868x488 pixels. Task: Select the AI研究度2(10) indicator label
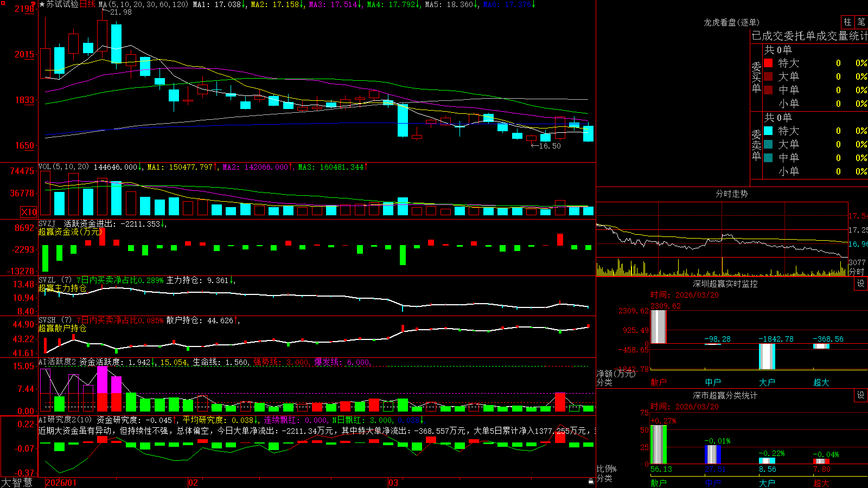click(65, 420)
